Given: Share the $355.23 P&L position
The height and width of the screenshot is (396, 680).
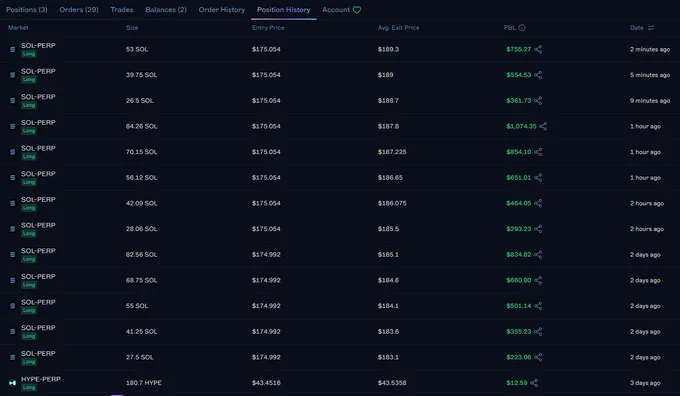Looking at the screenshot, I should [x=538, y=331].
